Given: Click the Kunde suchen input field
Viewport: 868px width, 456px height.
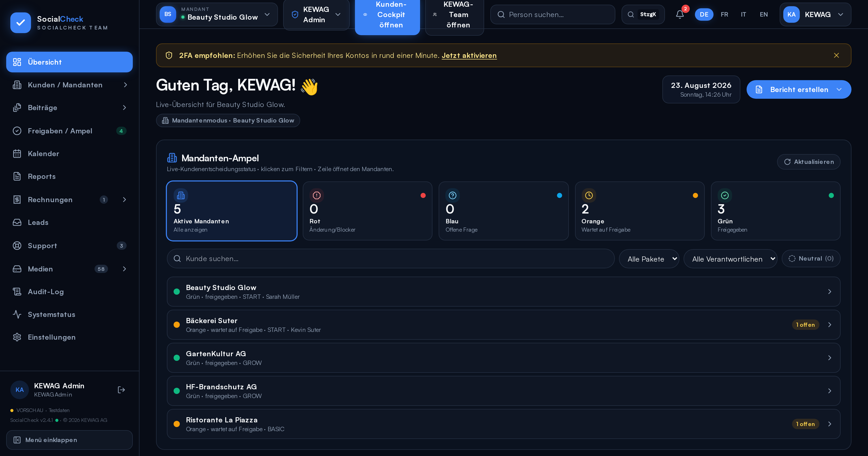Looking at the screenshot, I should pos(391,259).
